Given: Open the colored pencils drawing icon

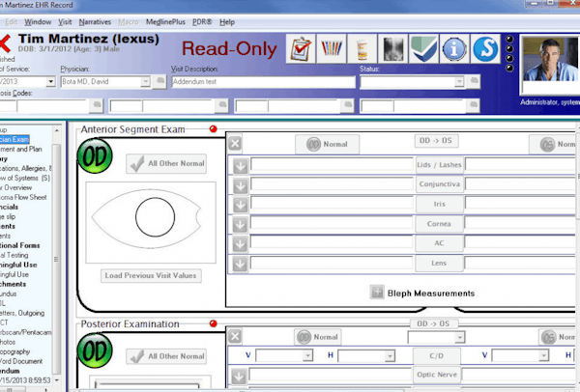Looking at the screenshot, I should click(332, 48).
